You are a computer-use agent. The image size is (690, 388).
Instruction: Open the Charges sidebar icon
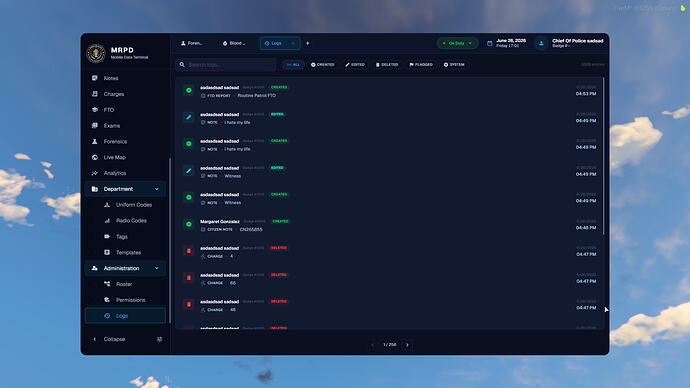pyautogui.click(x=95, y=94)
